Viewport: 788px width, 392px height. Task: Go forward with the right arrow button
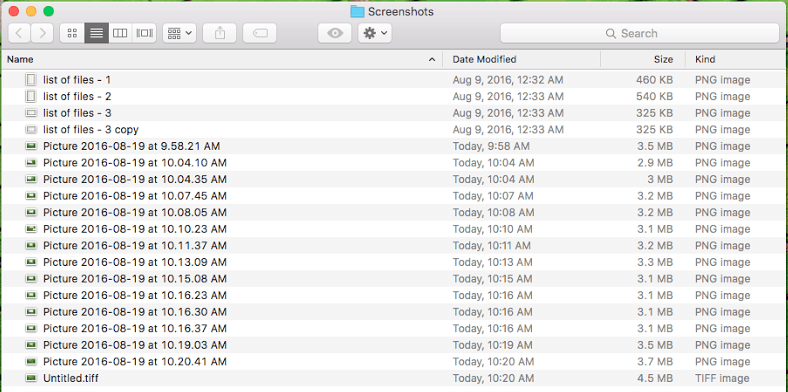42,33
